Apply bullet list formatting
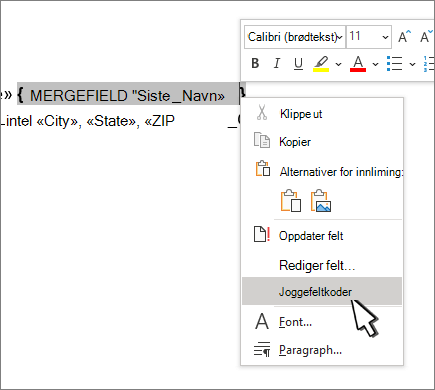Viewport: 435px width, 390px height. click(395, 63)
